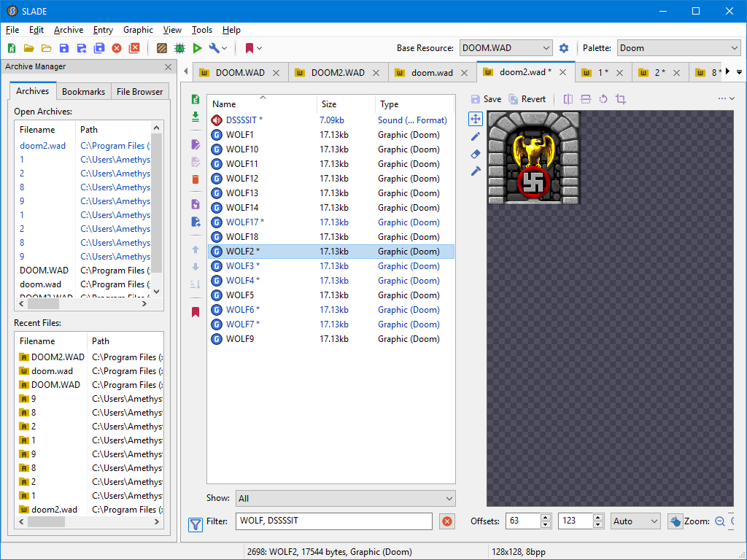The width and height of the screenshot is (747, 560).
Task: Select the WOLF17 entry in list
Action: pos(330,222)
